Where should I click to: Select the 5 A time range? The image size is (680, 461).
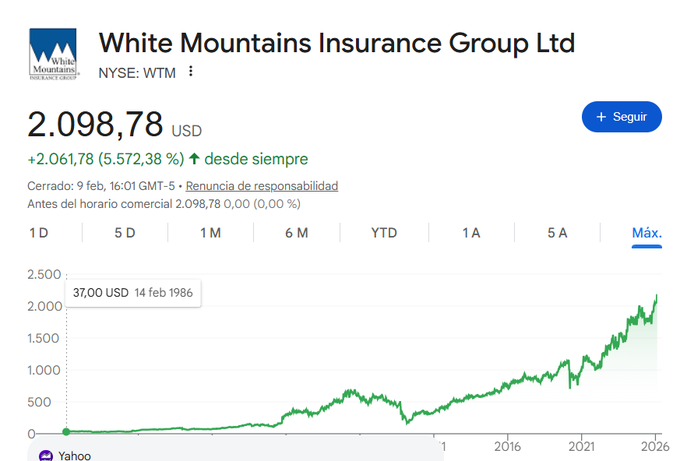pos(557,233)
